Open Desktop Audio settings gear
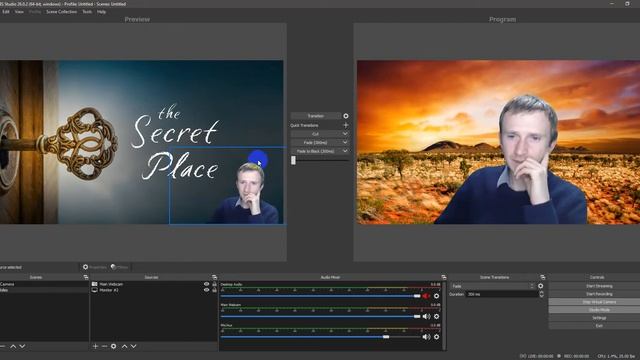 click(436, 296)
